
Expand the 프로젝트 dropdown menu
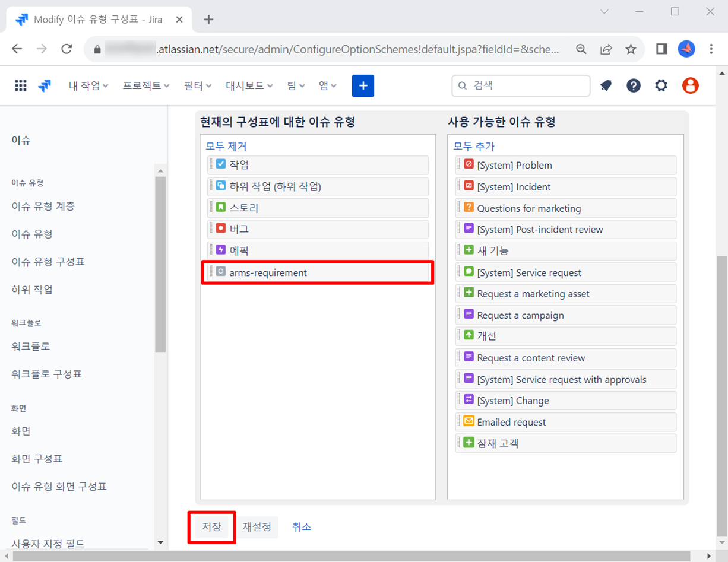146,86
